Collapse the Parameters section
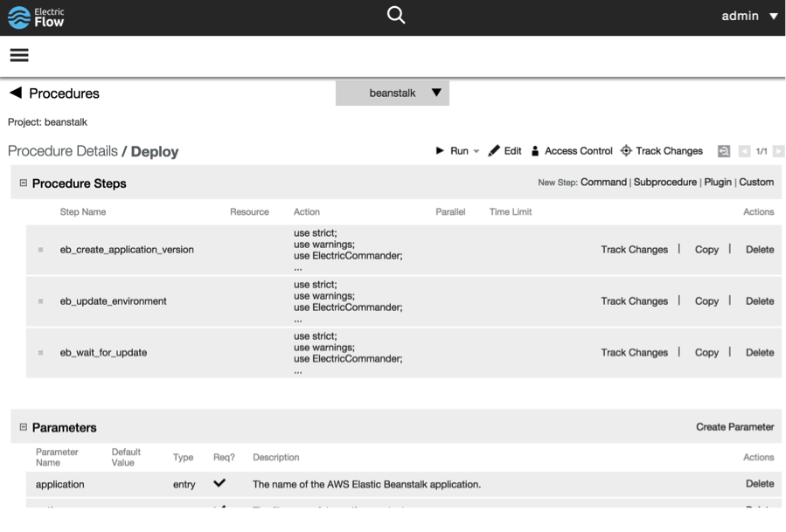This screenshot has height=532, width=786. tap(23, 427)
